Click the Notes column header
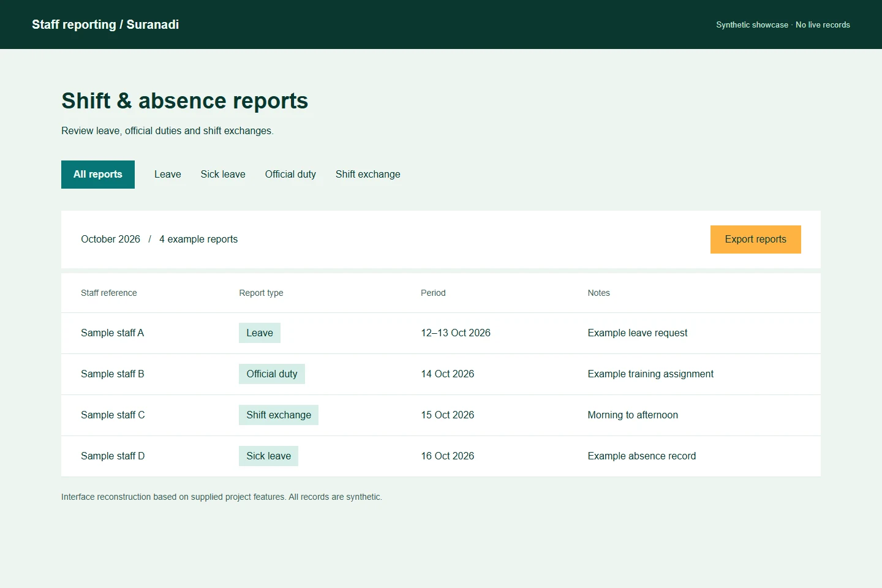 point(599,293)
